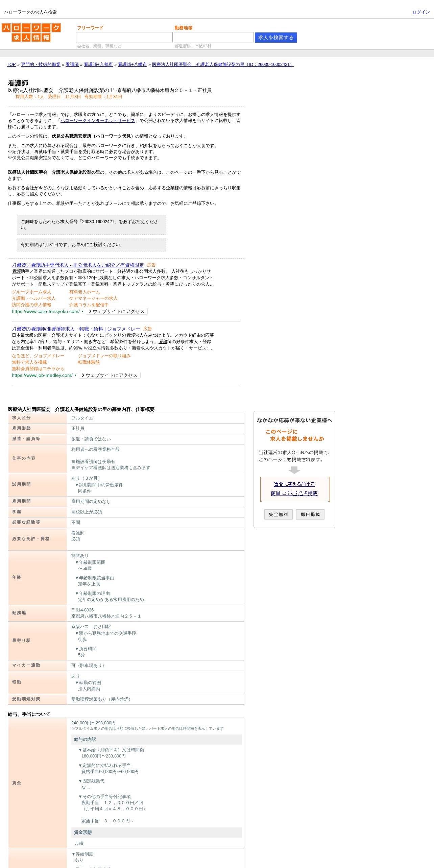Click the ▼転勤の範囲 item
The height and width of the screenshot is (868, 434).
[x=88, y=683]
